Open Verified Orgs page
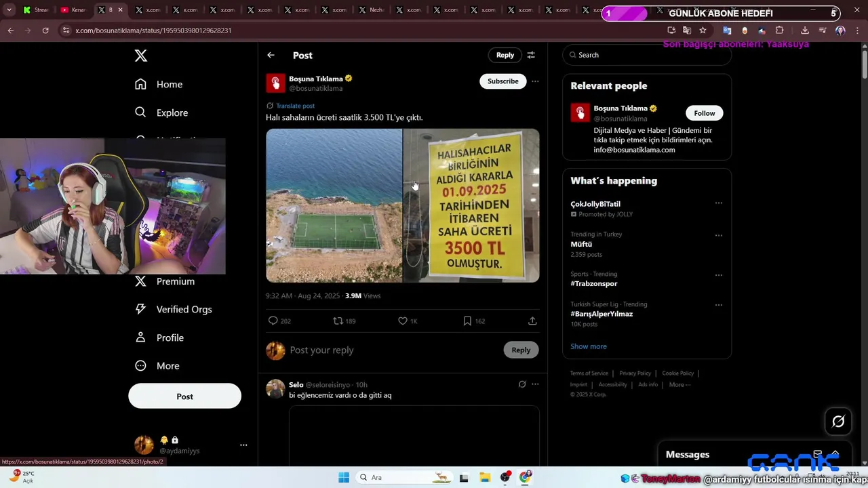This screenshot has height=488, width=868. click(174, 309)
